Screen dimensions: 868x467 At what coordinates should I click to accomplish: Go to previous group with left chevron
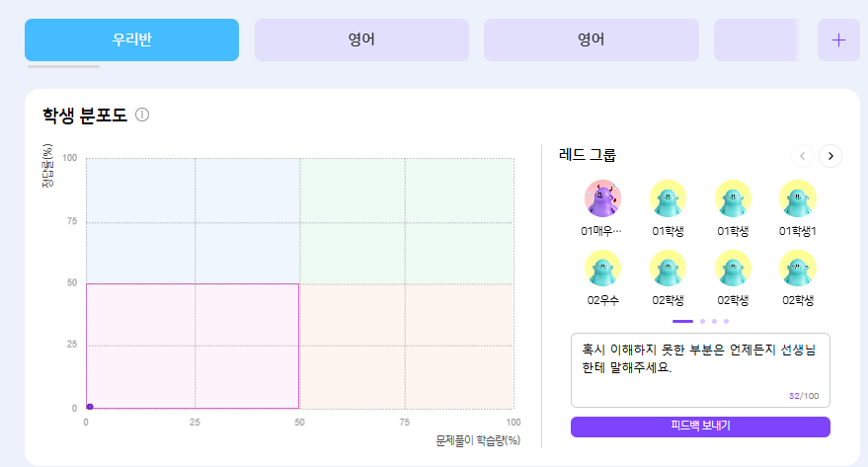pyautogui.click(x=803, y=156)
